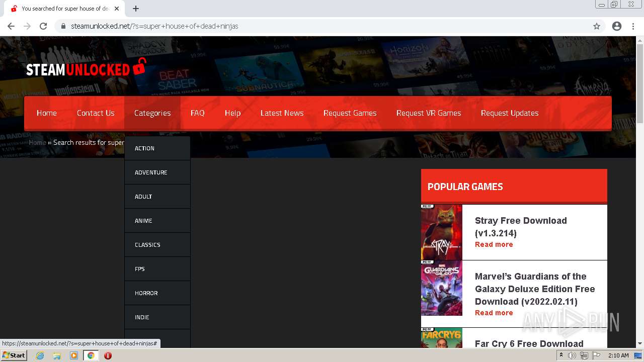The height and width of the screenshot is (362, 644).
Task: Open media player taskbar icon
Action: tap(74, 355)
